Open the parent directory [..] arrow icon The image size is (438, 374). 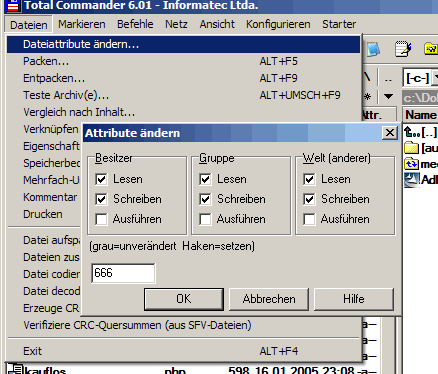tap(411, 132)
